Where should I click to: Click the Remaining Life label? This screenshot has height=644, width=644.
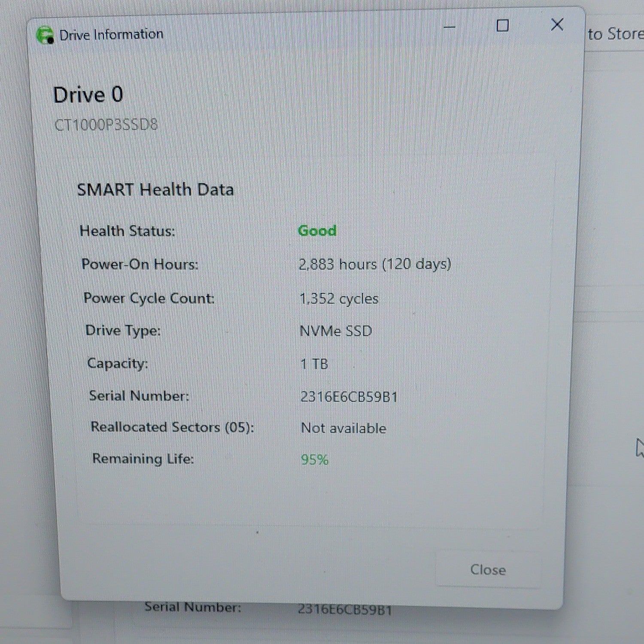coord(143,459)
